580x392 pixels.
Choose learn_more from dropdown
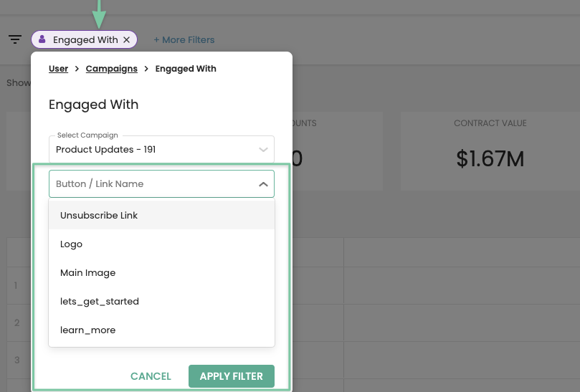click(x=161, y=330)
